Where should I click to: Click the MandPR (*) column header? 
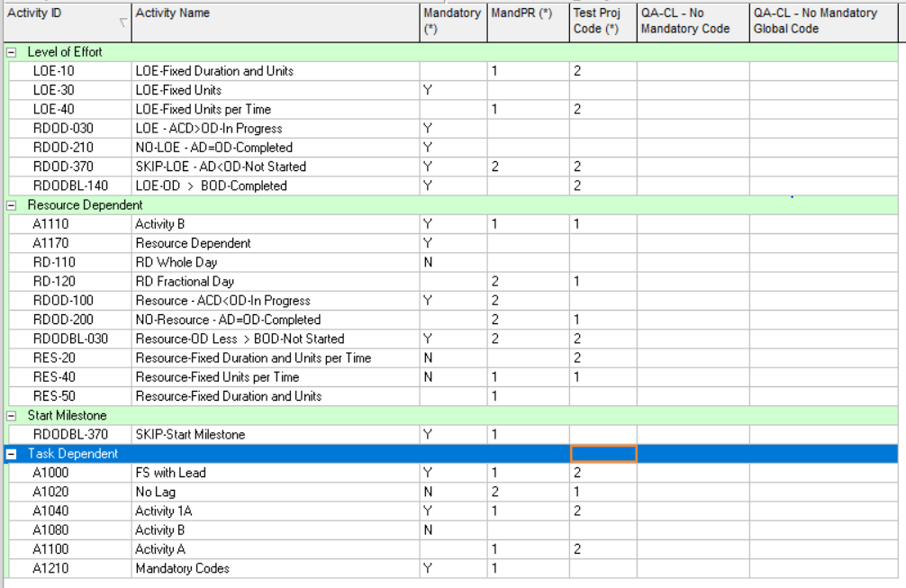(x=528, y=22)
